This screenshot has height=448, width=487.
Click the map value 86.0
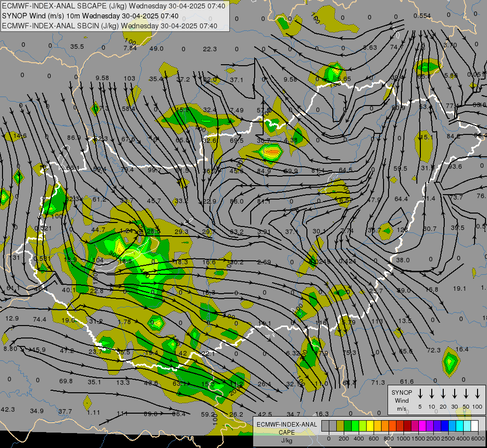tap(237, 201)
